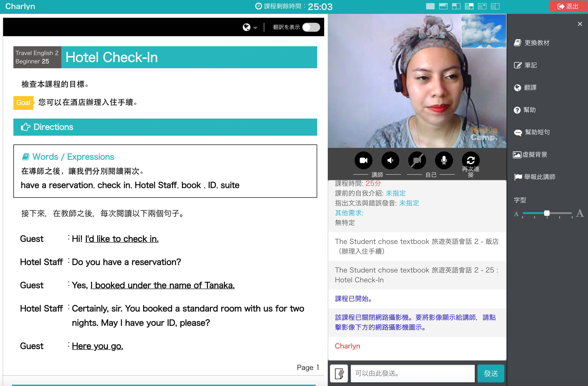Mute your own microphone
The width and height of the screenshot is (588, 386).
click(444, 160)
